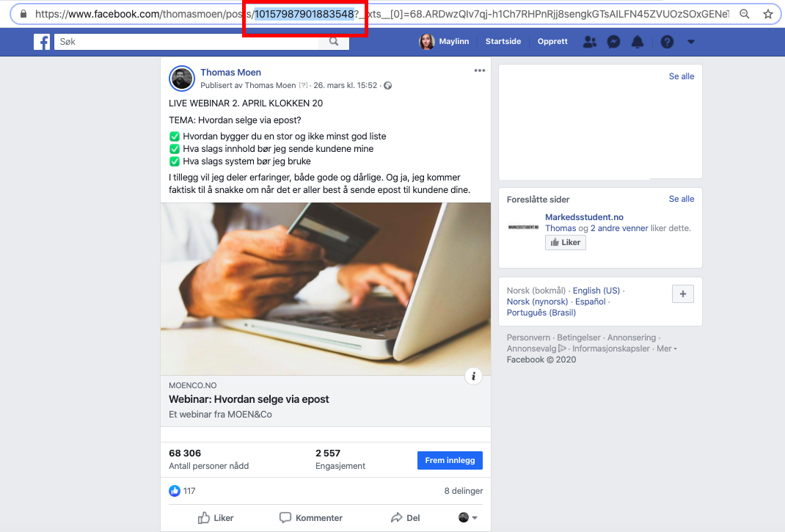Open the Opprett menu
785x532 pixels.
[x=552, y=42]
